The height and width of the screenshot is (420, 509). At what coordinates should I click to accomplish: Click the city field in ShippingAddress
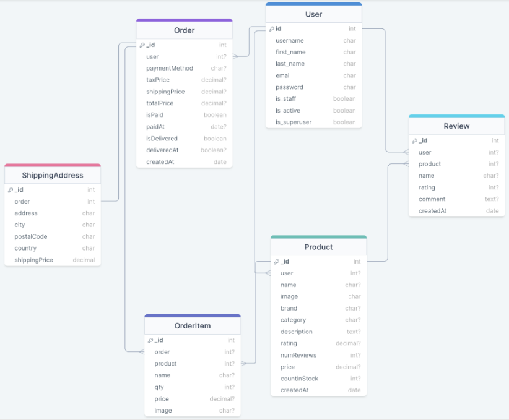click(53, 225)
